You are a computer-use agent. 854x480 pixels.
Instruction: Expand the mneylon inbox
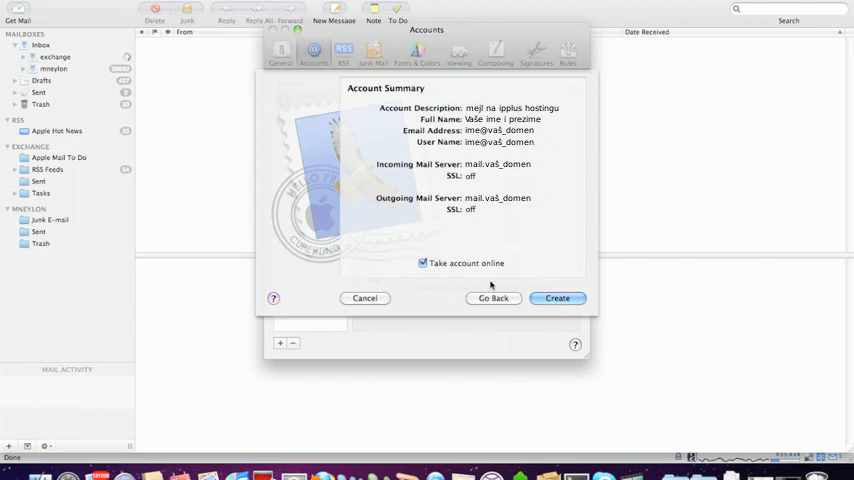click(x=23, y=69)
